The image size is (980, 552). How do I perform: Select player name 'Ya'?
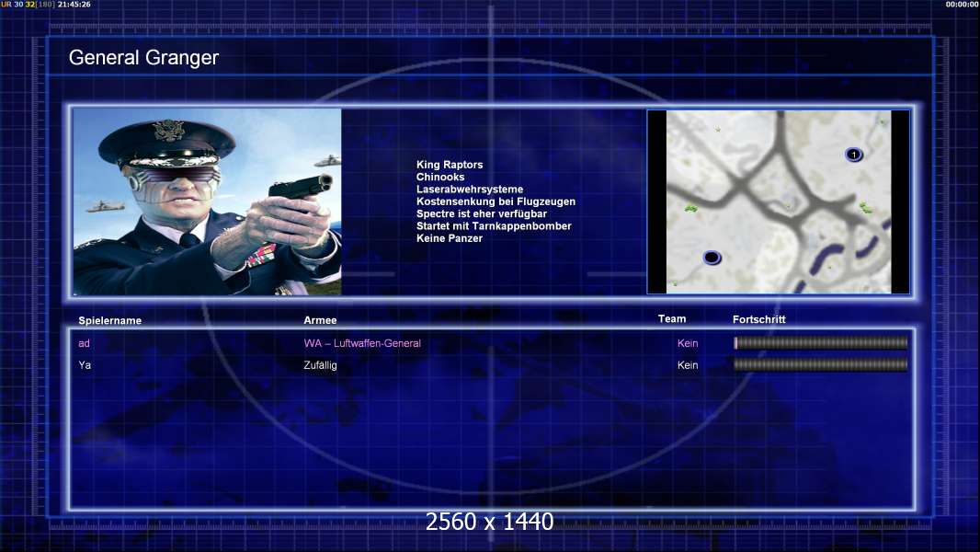pos(85,365)
